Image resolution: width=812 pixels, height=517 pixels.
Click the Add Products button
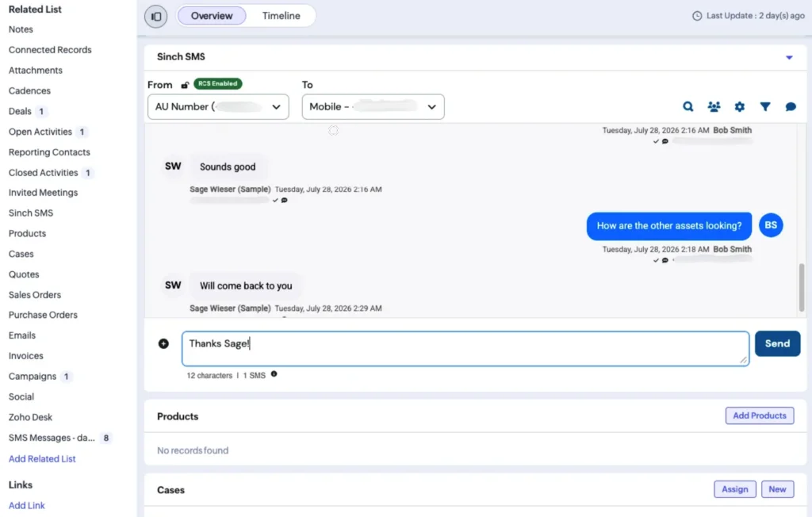(x=759, y=416)
